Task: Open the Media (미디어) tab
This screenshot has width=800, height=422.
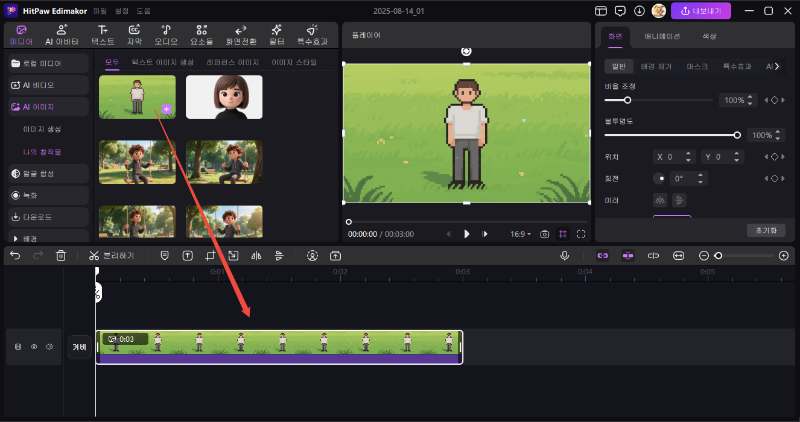Action: (21, 35)
